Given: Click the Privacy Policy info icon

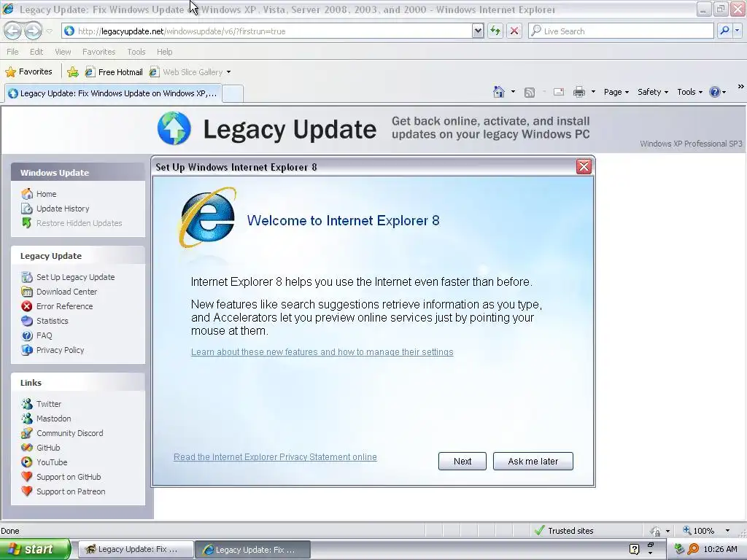Looking at the screenshot, I should 27,350.
